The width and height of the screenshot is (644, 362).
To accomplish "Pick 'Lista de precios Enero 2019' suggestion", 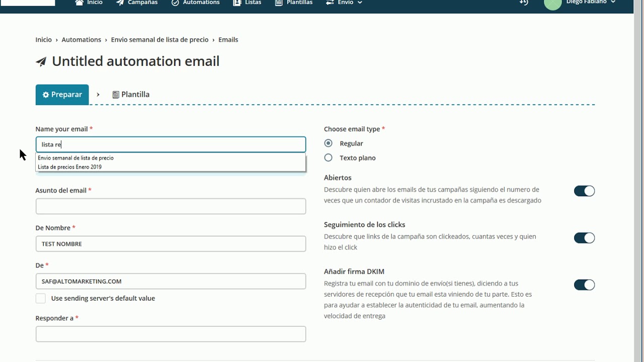I will point(70,167).
